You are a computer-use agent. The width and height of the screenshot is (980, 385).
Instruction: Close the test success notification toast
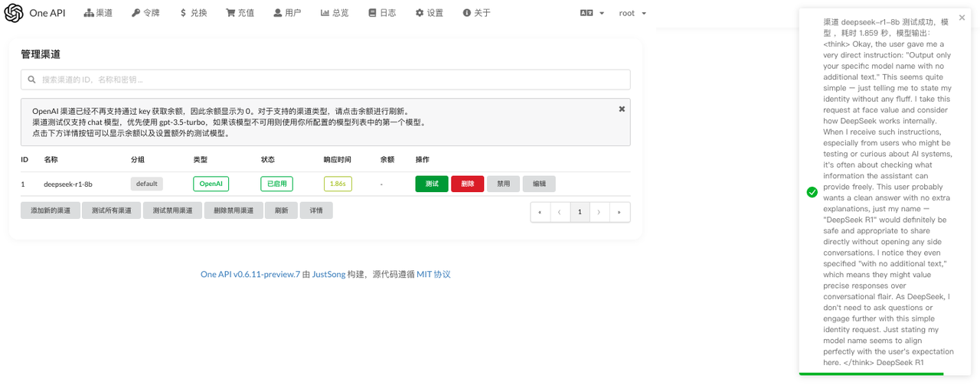[962, 18]
